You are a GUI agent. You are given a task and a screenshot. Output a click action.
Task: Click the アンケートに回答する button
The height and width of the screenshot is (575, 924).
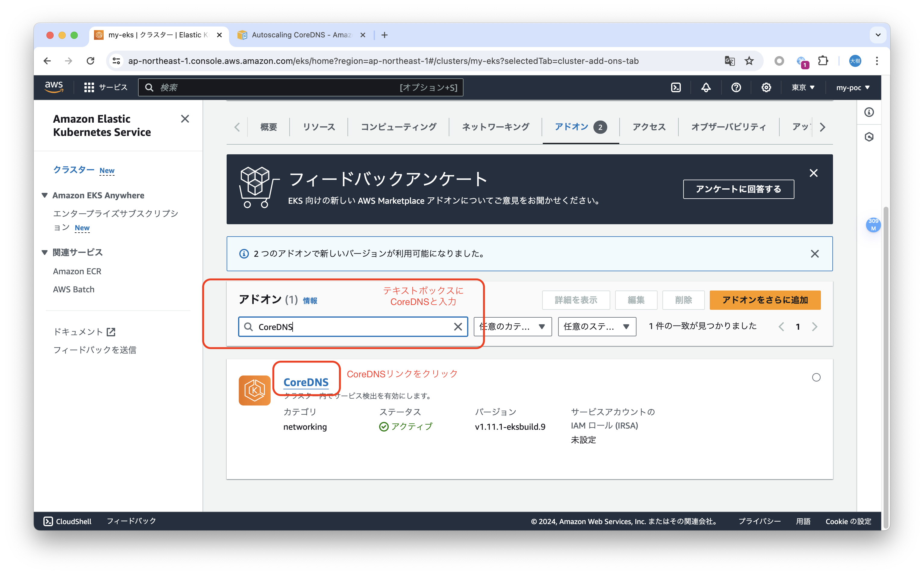pos(738,189)
